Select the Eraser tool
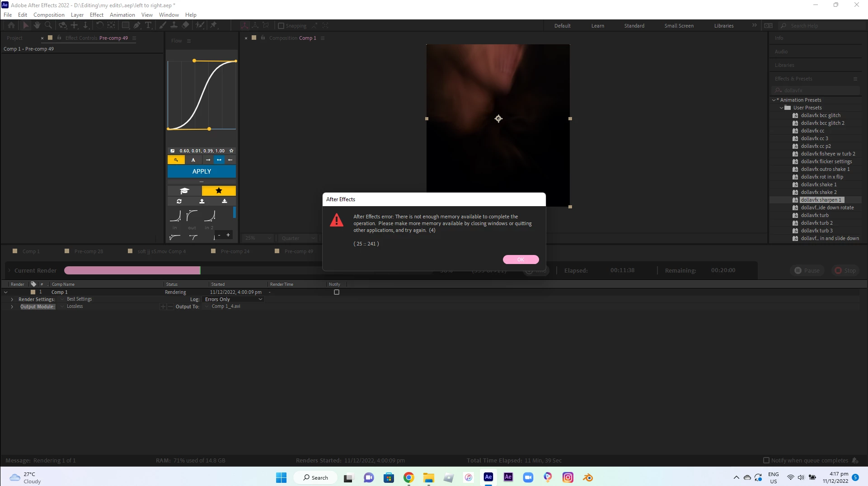The height and width of the screenshot is (486, 868). coord(185,26)
